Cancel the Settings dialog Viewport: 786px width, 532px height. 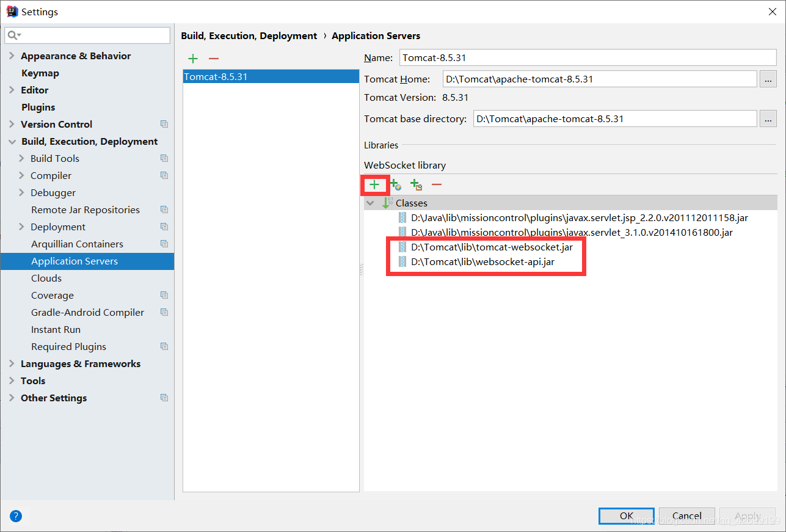coord(687,516)
